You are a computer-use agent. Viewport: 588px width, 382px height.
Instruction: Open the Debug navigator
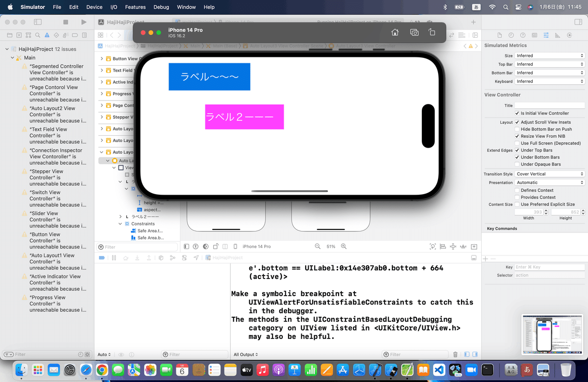pos(66,35)
